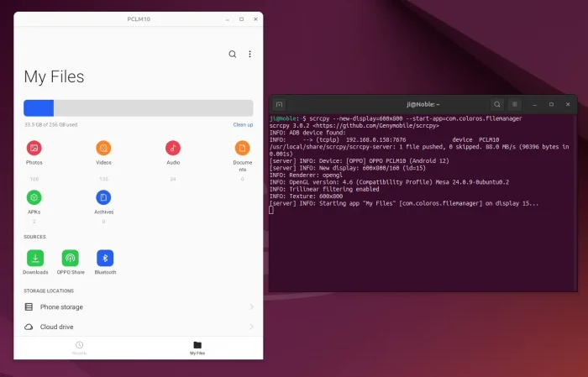Maximize the PCLM10 scrcpy window

coord(242,19)
